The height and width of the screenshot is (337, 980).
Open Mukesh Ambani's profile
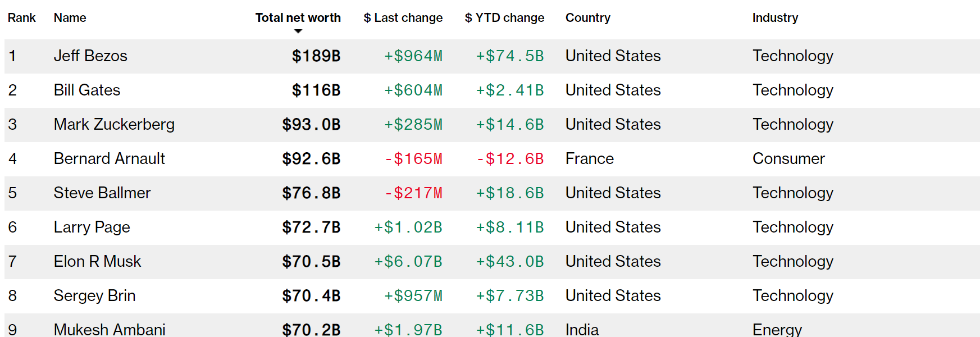[110, 329]
